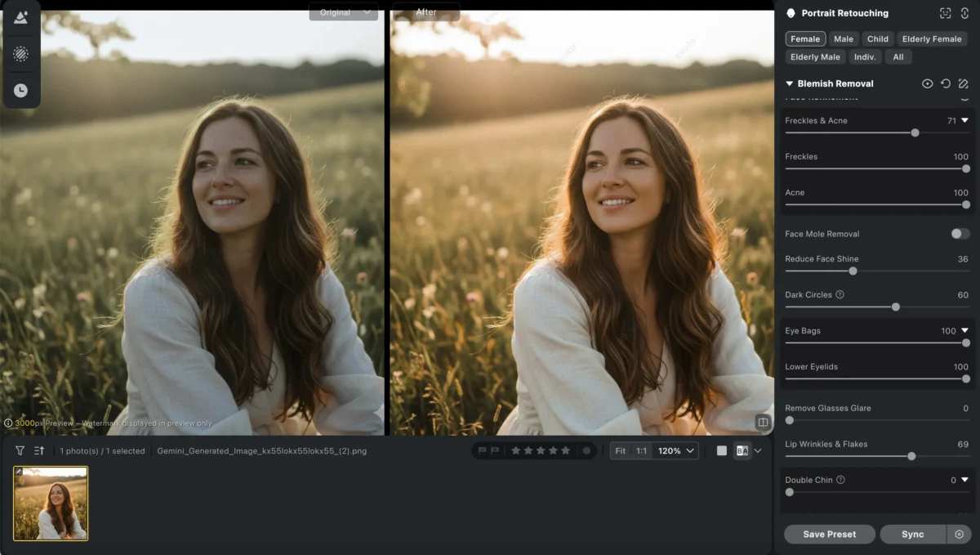Click the Lip Wrinkles & Flakes slider handle
Screen dimensions: 980x555
coord(911,456)
